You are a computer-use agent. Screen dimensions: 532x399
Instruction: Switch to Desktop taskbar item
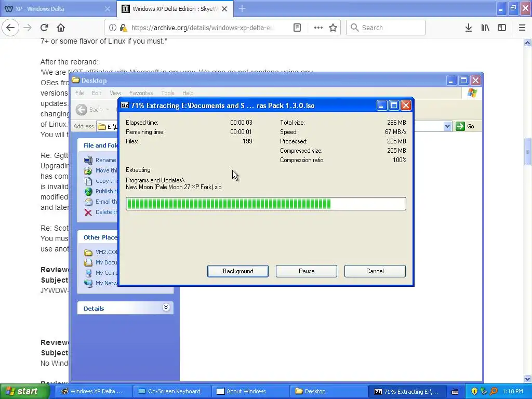329,392
